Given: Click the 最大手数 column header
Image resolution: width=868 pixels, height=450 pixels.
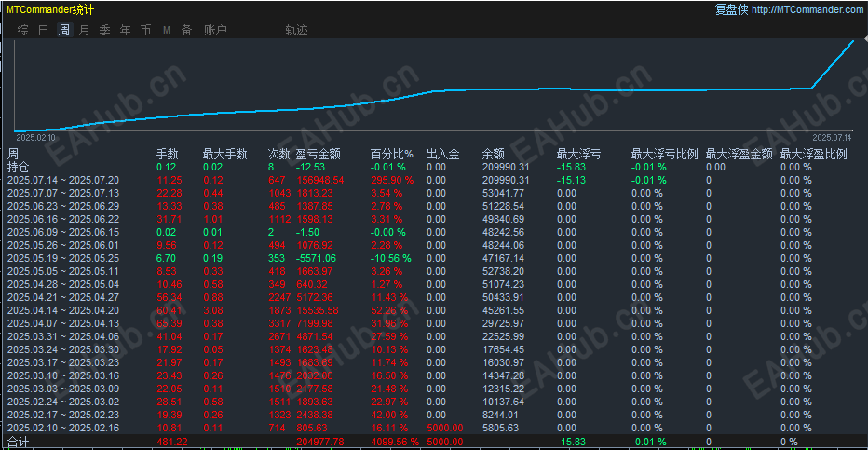Looking at the screenshot, I should 224,154.
